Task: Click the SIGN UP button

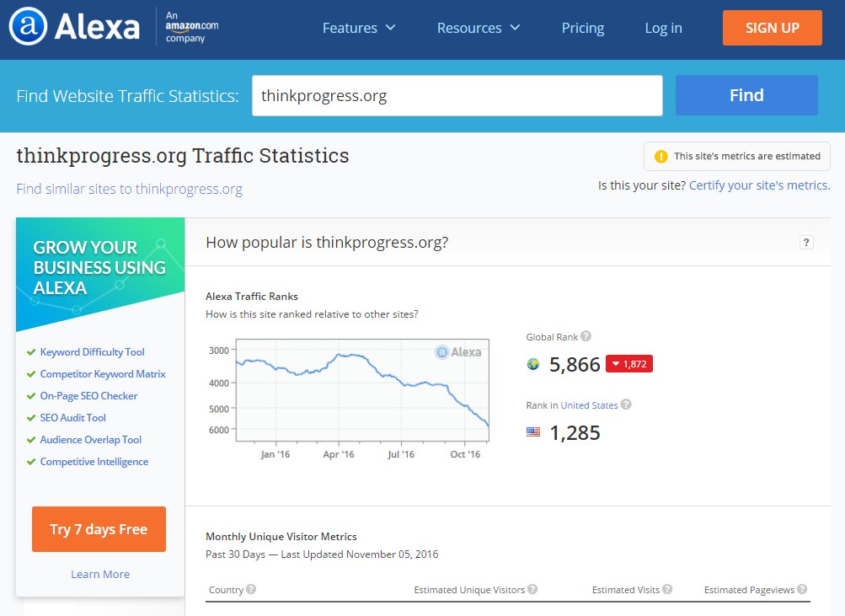Action: pyautogui.click(x=773, y=28)
